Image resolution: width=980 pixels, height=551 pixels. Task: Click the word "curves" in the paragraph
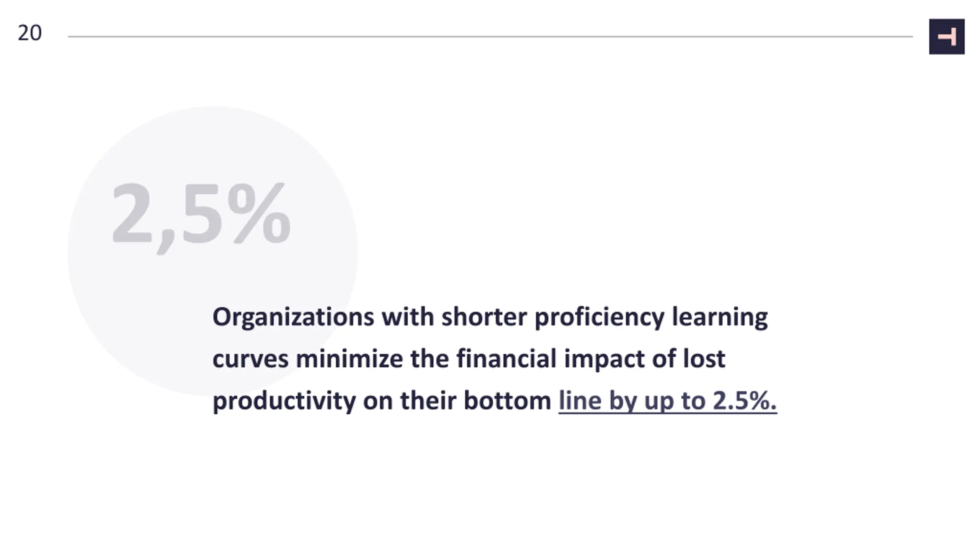250,360
